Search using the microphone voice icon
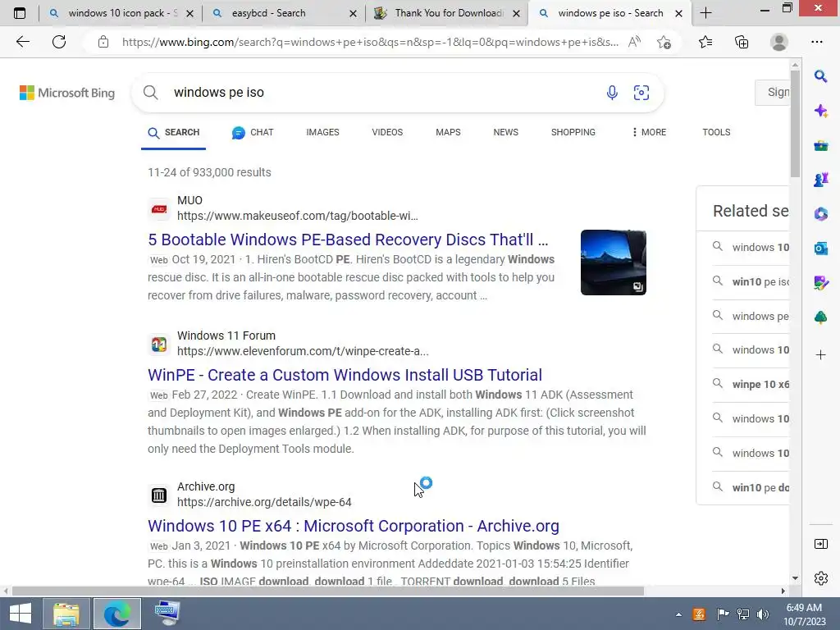 click(612, 93)
